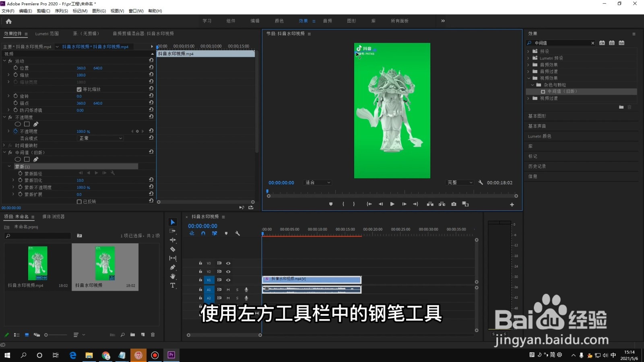Play the program monitor
This screenshot has height=362, width=644.
pos(392,204)
